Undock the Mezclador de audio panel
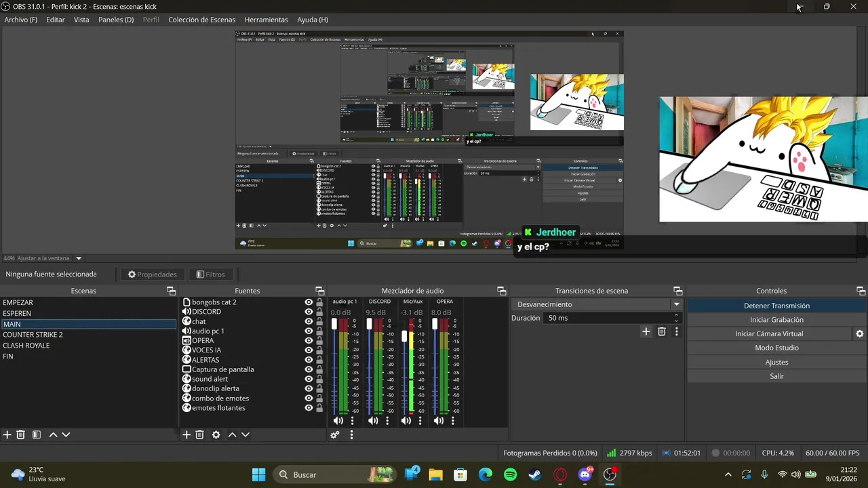The height and width of the screenshot is (488, 868). (502, 291)
